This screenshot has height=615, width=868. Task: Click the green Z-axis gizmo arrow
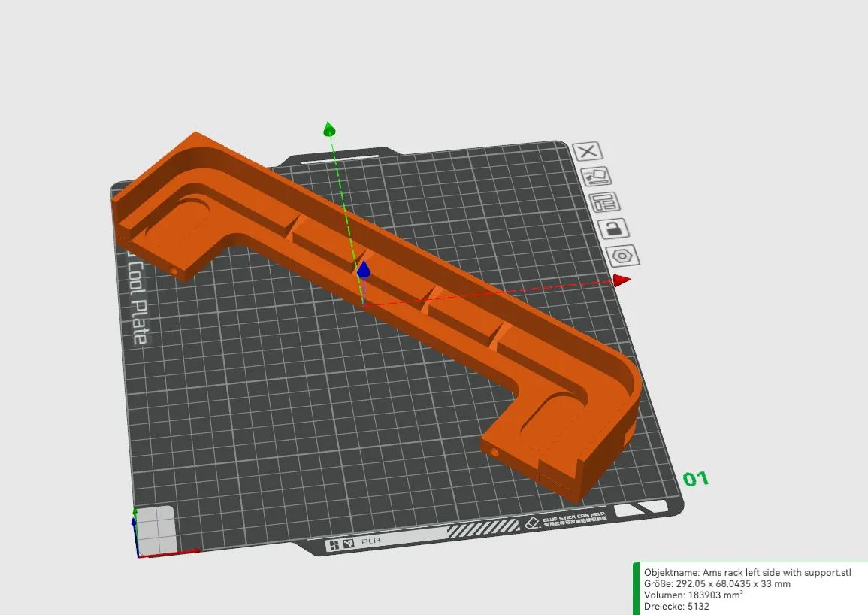click(328, 129)
